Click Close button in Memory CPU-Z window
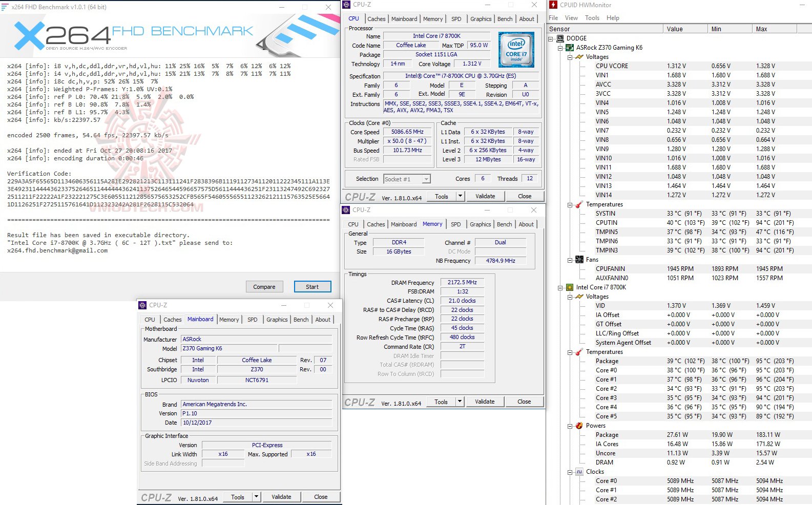The width and height of the screenshot is (812, 505). tap(524, 402)
